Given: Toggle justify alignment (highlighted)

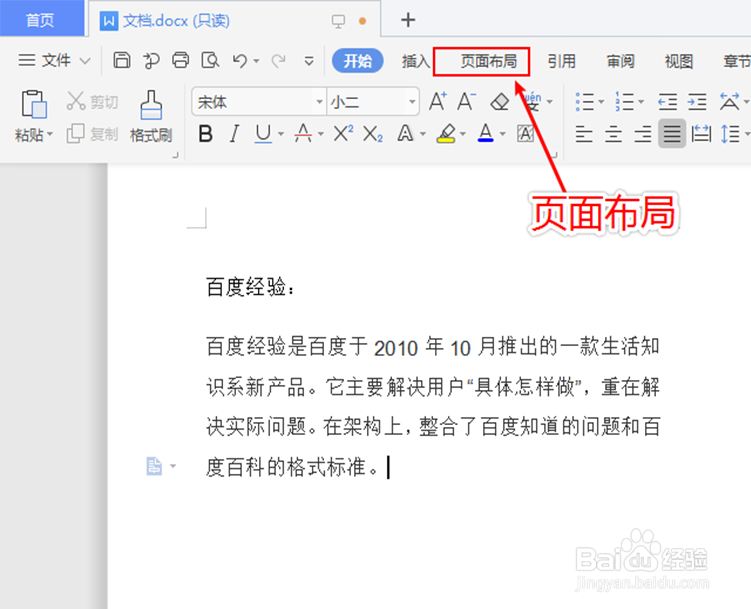Looking at the screenshot, I should (x=672, y=134).
